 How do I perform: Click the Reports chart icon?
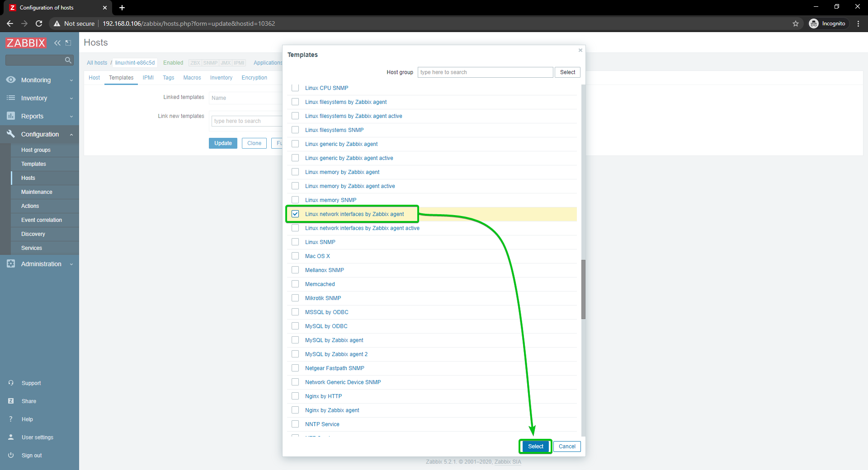(x=11, y=116)
